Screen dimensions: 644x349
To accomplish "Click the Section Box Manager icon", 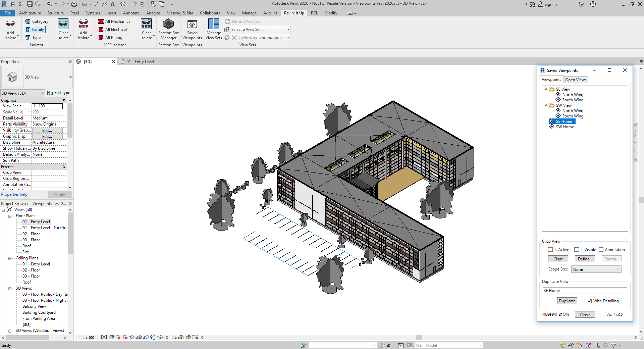I will coord(168,24).
